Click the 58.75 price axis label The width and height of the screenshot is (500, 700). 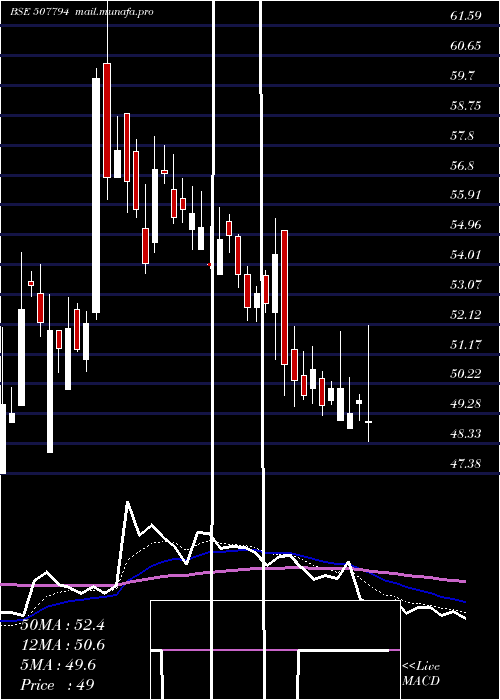point(466,106)
